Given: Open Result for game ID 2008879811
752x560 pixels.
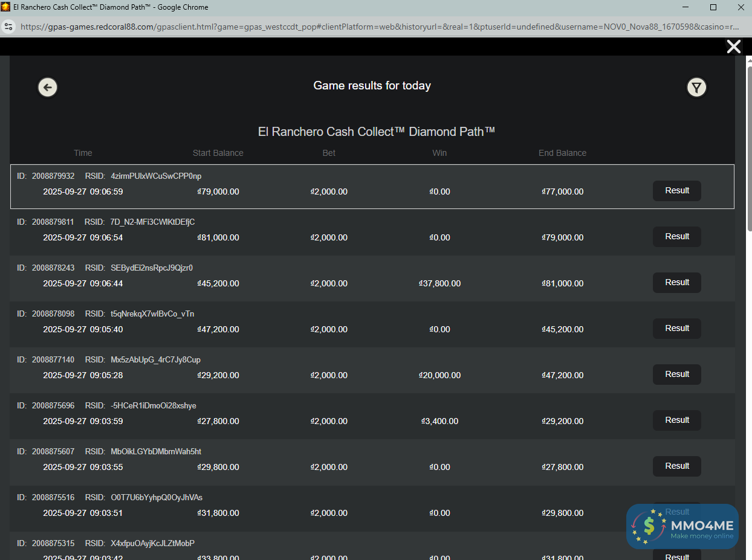Looking at the screenshot, I should pyautogui.click(x=676, y=237).
